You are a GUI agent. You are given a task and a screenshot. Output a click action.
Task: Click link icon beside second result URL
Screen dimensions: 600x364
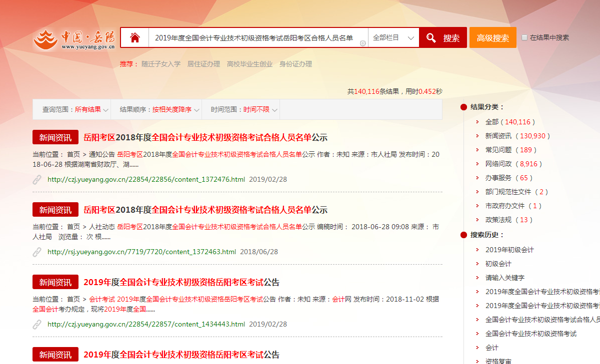pyautogui.click(x=37, y=252)
